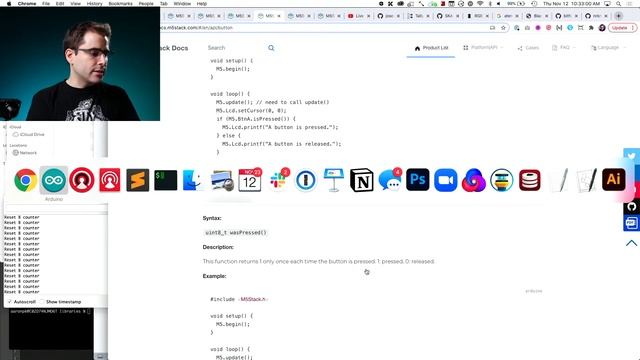Image resolution: width=640 pixels, height=360 pixels.
Task: Open the History menu
Action: click(94, 4)
